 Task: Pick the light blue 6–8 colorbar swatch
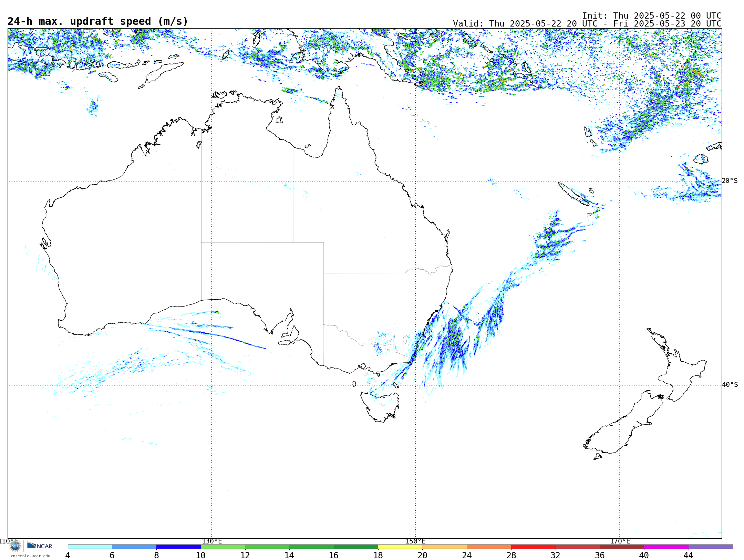pos(134,547)
